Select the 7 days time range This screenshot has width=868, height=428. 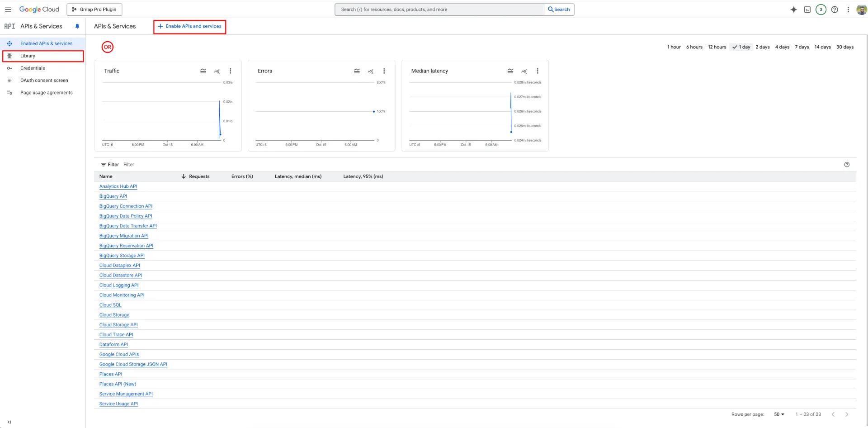click(x=802, y=47)
